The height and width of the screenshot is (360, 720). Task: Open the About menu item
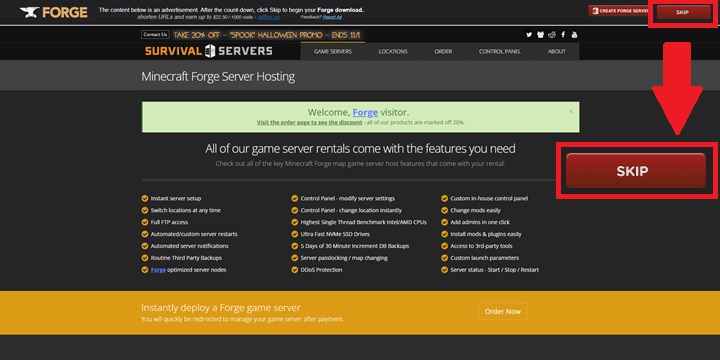pos(557,51)
